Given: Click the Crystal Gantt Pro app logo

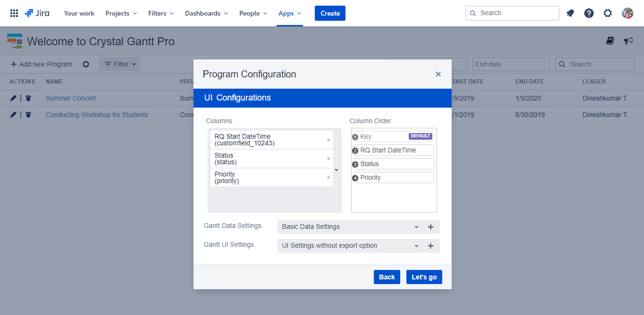Looking at the screenshot, I should (x=15, y=41).
